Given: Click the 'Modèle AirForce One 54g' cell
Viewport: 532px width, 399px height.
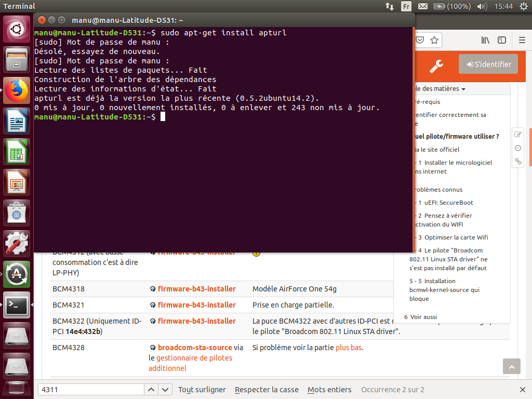Looking at the screenshot, I should coord(294,289).
